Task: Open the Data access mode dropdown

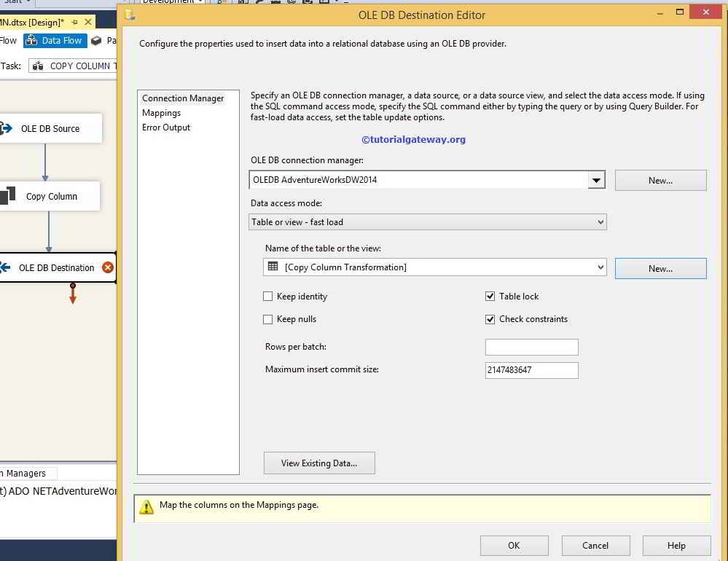Action: 600,222
